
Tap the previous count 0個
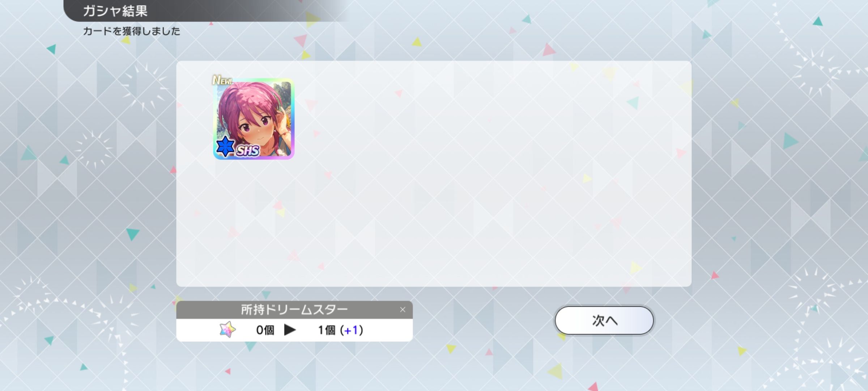pos(265,330)
